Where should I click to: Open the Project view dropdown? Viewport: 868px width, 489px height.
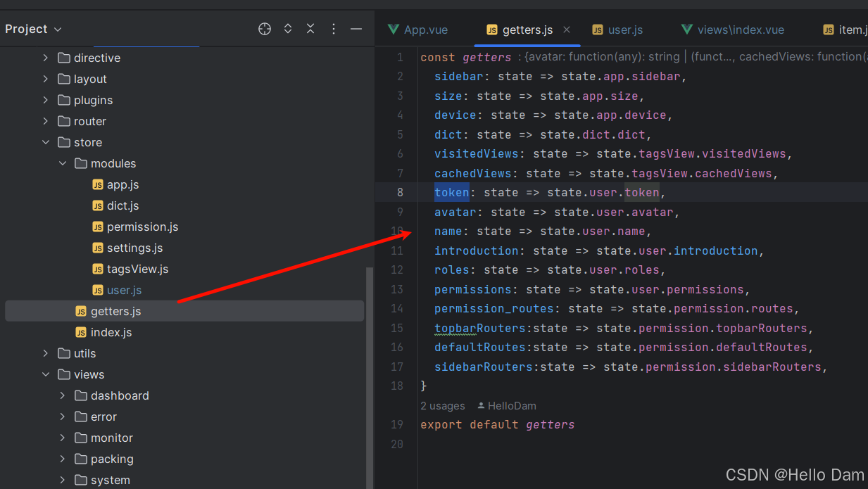[x=34, y=29]
